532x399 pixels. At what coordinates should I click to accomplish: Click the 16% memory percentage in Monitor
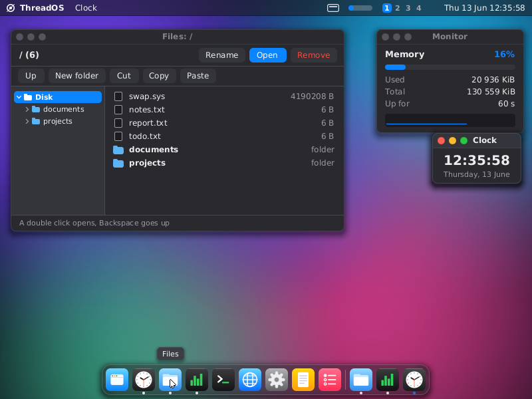point(505,55)
